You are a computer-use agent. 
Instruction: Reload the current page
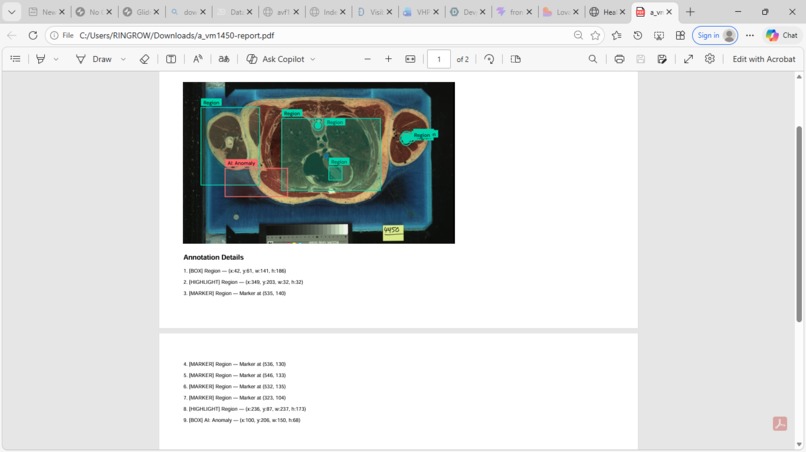click(33, 35)
